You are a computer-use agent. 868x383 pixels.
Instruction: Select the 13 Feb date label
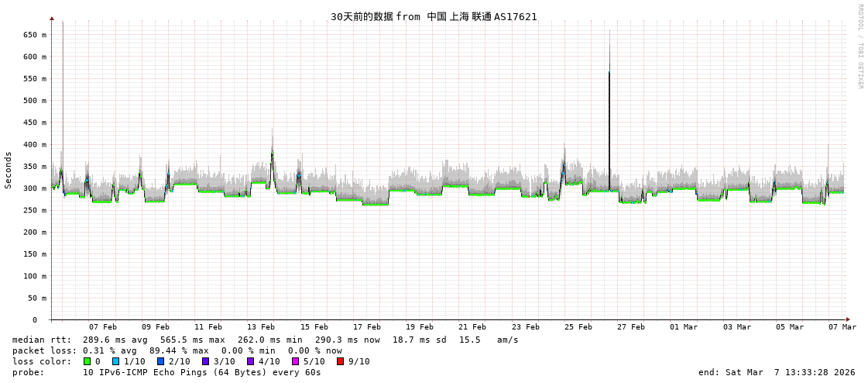tap(261, 327)
